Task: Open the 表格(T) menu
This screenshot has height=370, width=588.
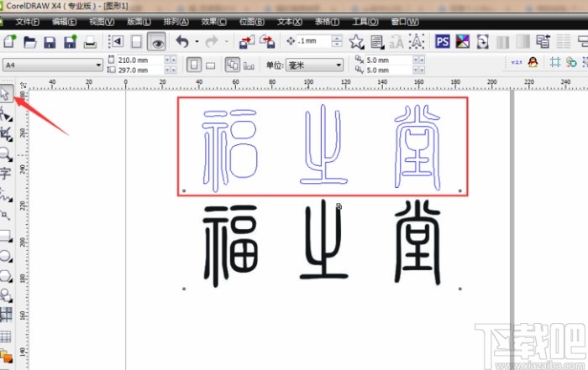Action: pos(327,22)
